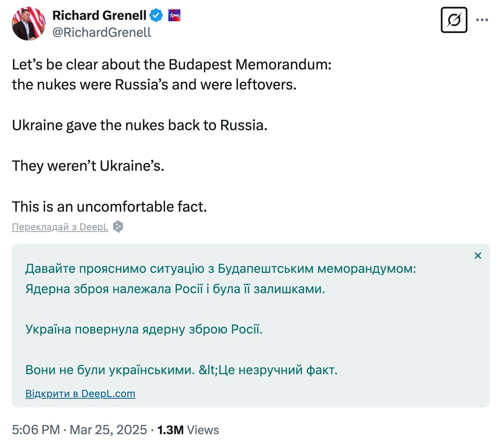This screenshot has width=501, height=448.
Task: Click the translated line starting 'Давайте прояснимо'
Action: [220, 269]
